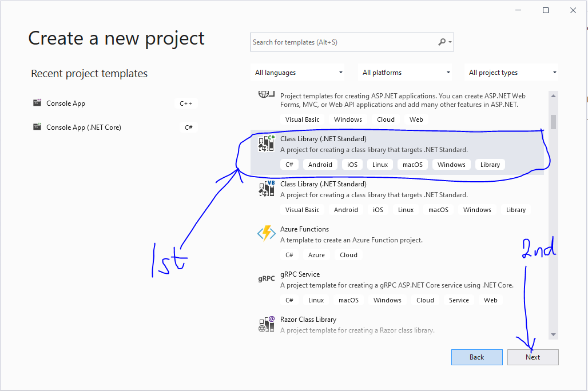Viewport: 588px width, 391px height.
Task: Select Console App (.NET Core) recent template
Action: [116, 127]
